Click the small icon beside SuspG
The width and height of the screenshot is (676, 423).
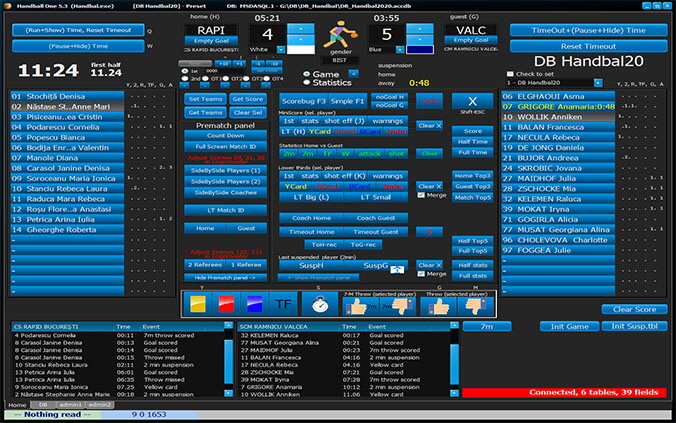pyautogui.click(x=397, y=269)
